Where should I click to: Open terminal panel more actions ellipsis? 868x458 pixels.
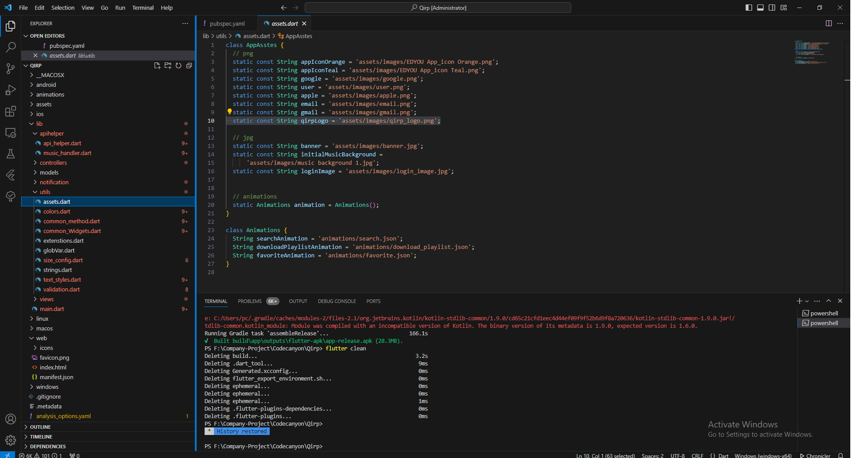(817, 301)
